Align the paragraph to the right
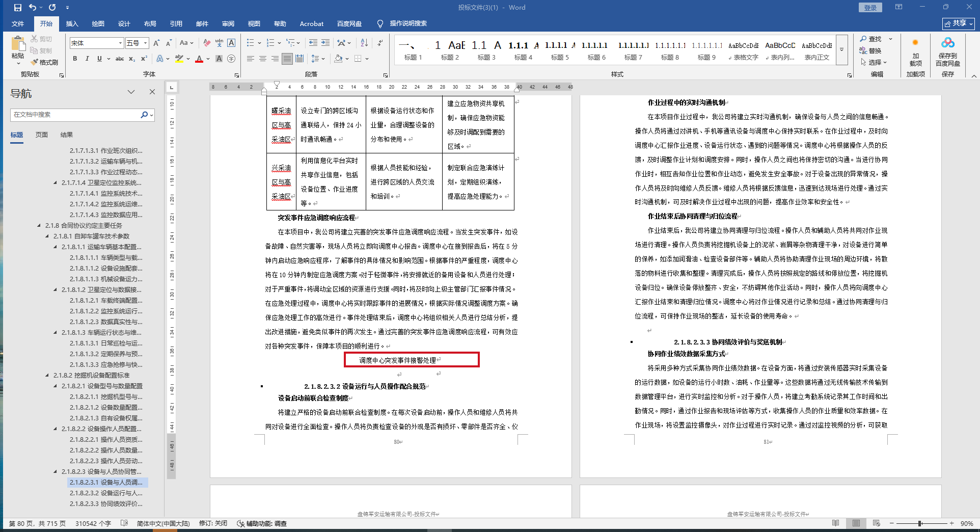 pyautogui.click(x=275, y=59)
